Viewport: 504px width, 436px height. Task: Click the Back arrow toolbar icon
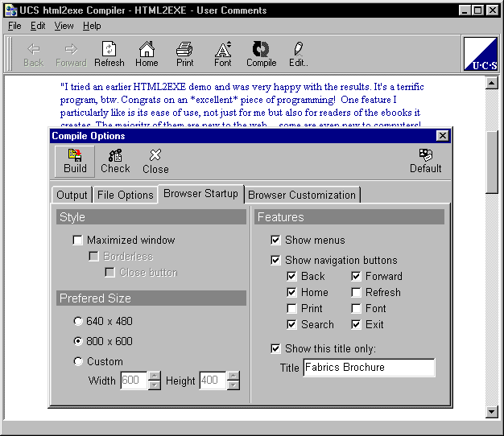(x=34, y=49)
